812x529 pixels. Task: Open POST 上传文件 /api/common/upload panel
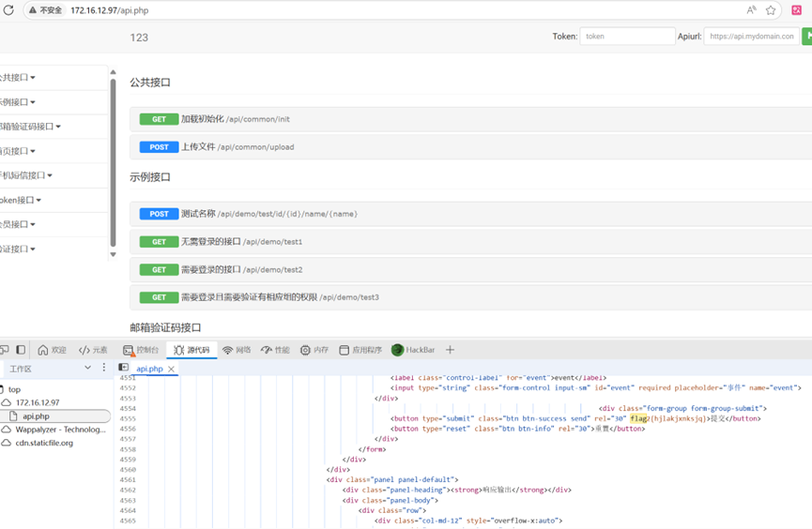470,147
